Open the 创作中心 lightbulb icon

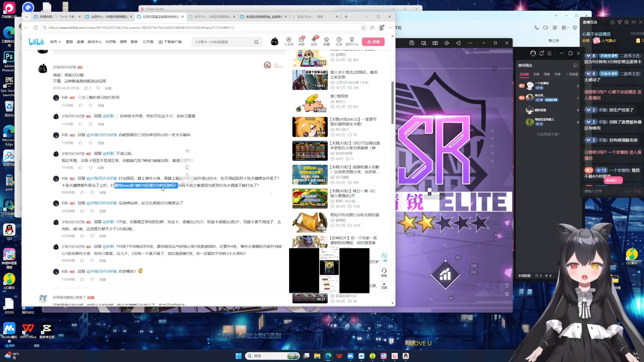pos(352,42)
